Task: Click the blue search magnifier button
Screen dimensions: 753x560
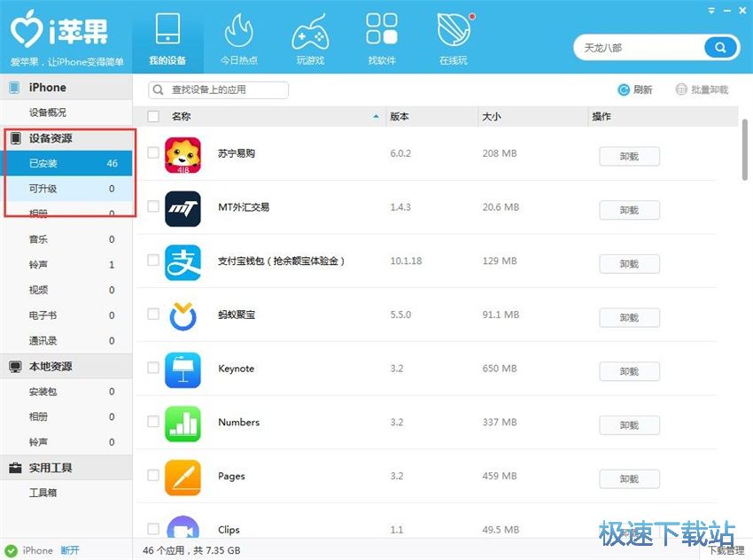Action: pos(720,48)
